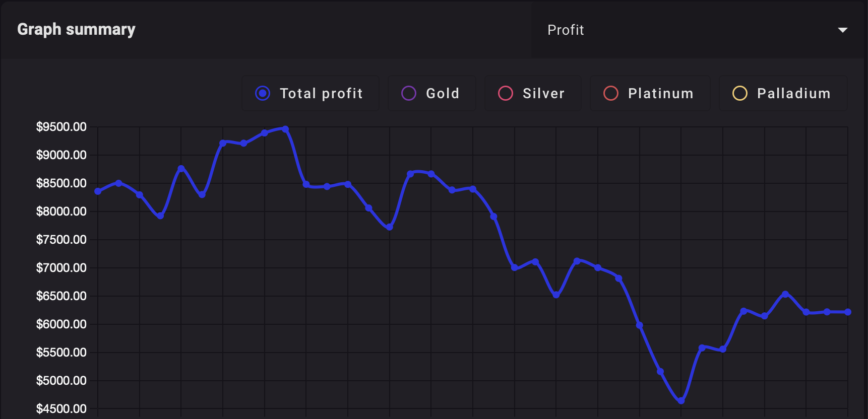This screenshot has height=419, width=868.
Task: Click the purple Gold legend circle
Action: tap(409, 93)
